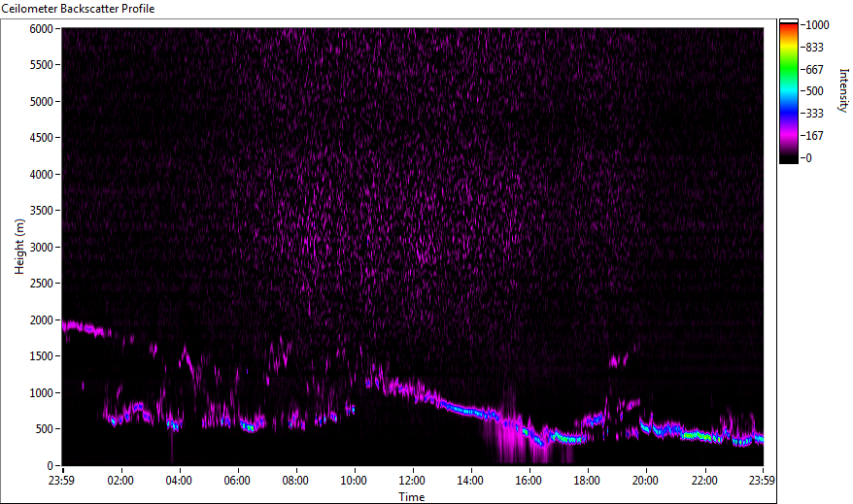The height and width of the screenshot is (504, 853).
Task: Click the 3000 height axis value
Action: click(42, 248)
